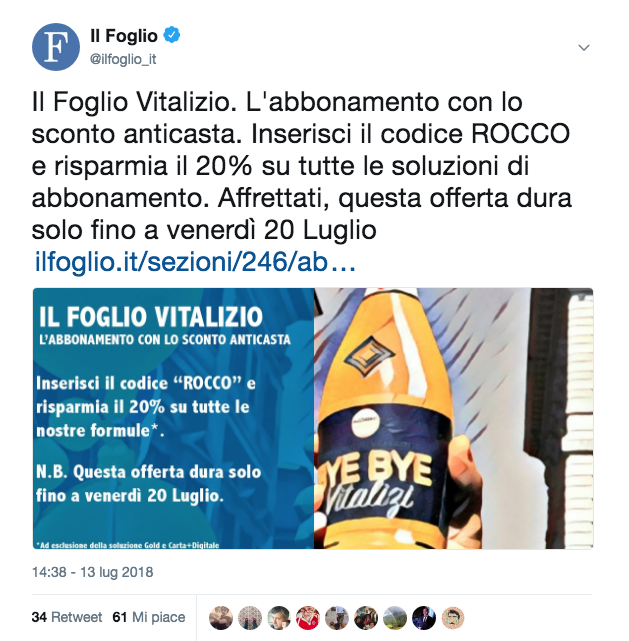Open the gray-haired man liker avatar
629x641 pixels.
pyautogui.click(x=279, y=617)
